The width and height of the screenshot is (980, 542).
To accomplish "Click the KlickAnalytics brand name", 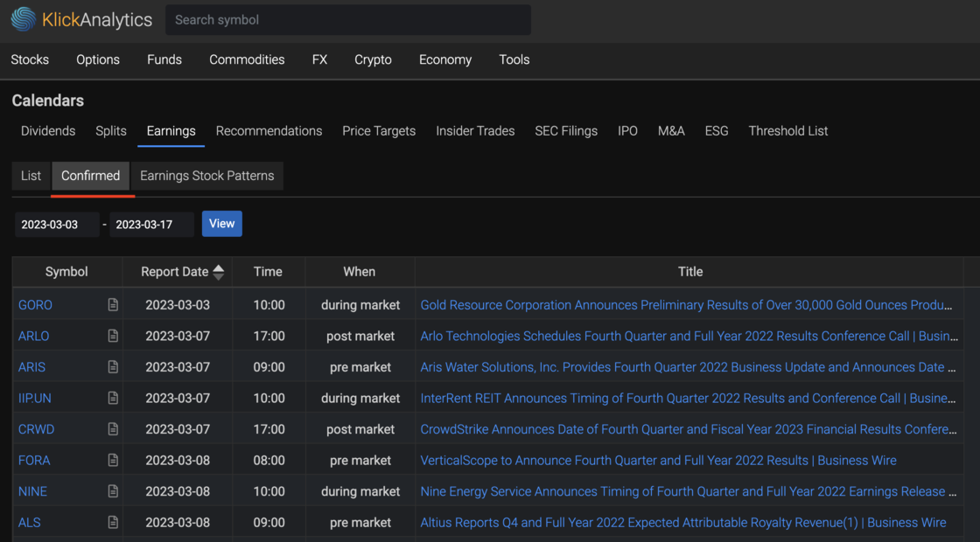I will click(97, 20).
